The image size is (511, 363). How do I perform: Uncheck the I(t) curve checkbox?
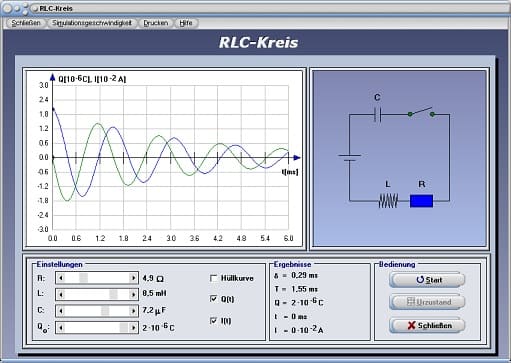pyautogui.click(x=214, y=321)
